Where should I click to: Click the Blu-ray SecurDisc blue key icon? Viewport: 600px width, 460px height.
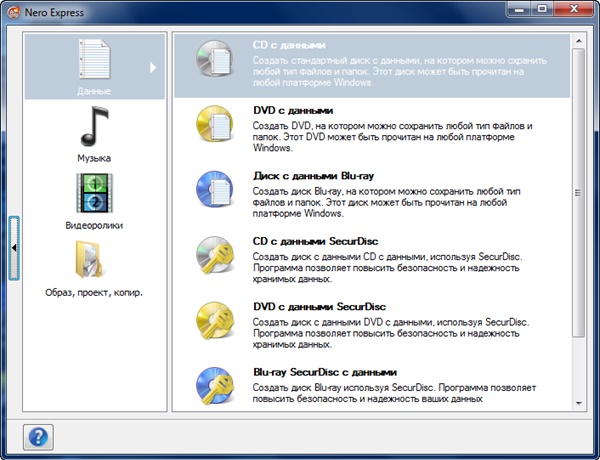(213, 386)
